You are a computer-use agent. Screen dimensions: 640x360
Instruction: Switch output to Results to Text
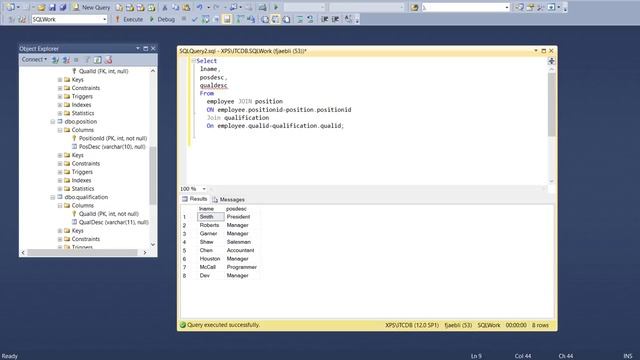tap(265, 19)
